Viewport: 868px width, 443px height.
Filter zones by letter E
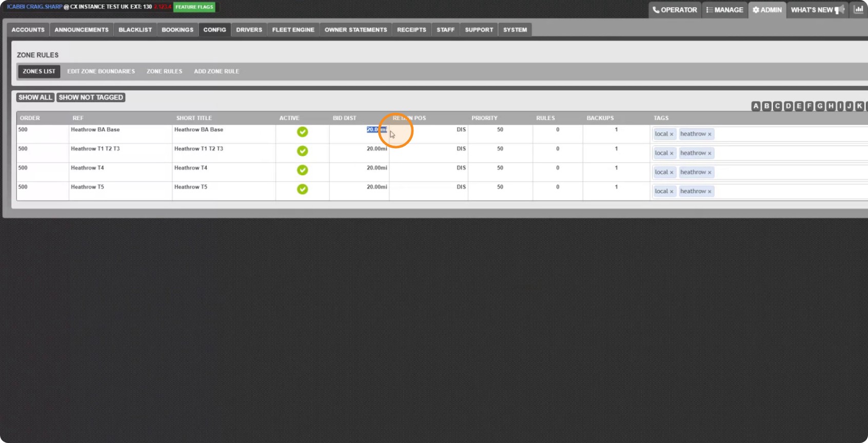[799, 106]
